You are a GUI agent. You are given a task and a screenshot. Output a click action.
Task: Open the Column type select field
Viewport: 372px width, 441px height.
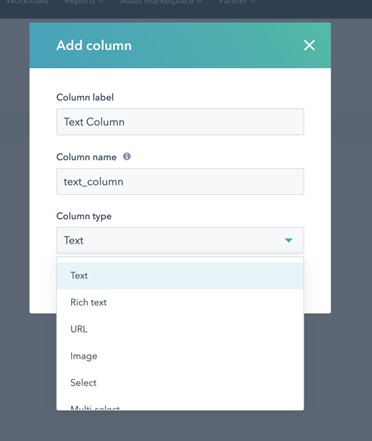(x=180, y=240)
